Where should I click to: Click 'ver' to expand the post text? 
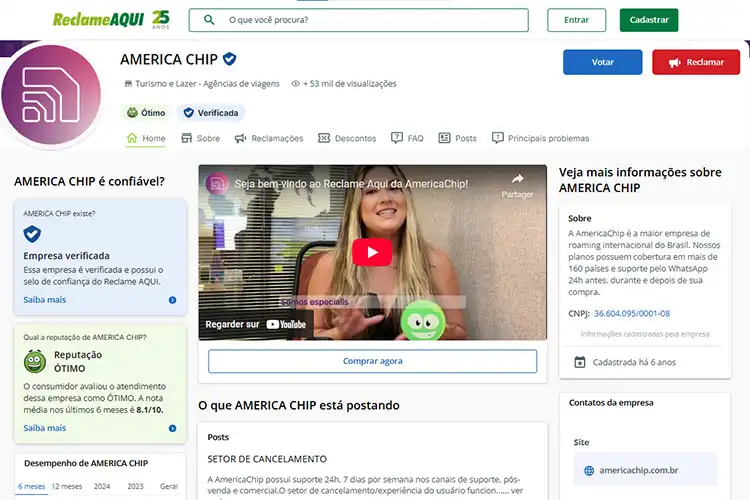point(517,490)
